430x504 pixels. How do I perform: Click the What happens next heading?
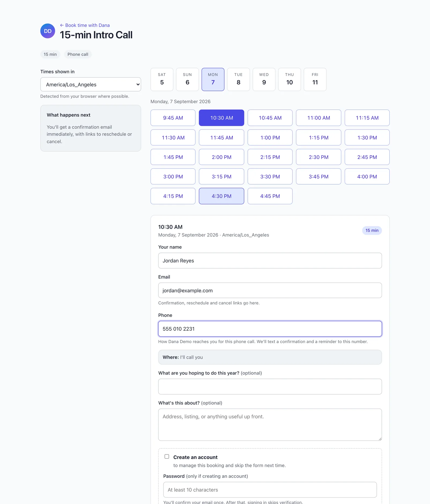point(69,115)
